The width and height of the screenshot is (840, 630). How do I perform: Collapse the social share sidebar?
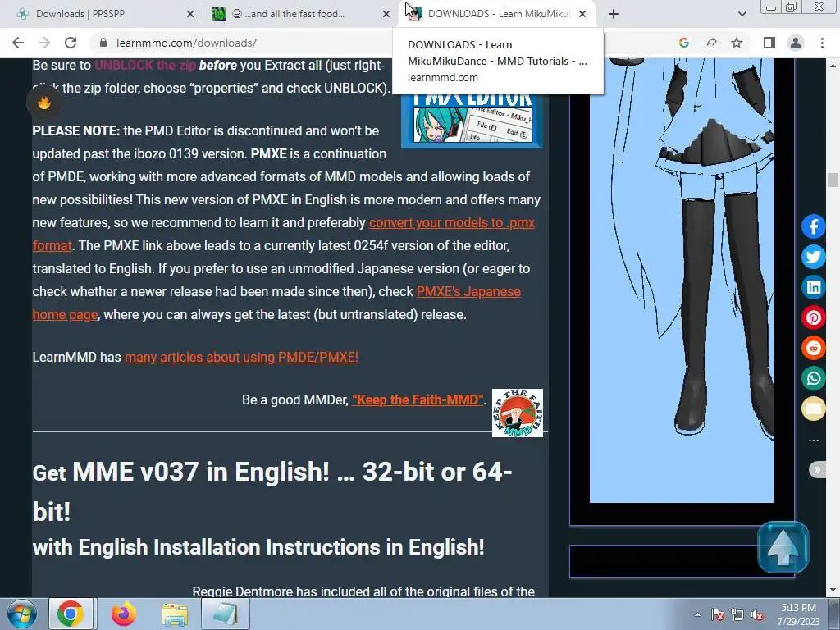818,470
